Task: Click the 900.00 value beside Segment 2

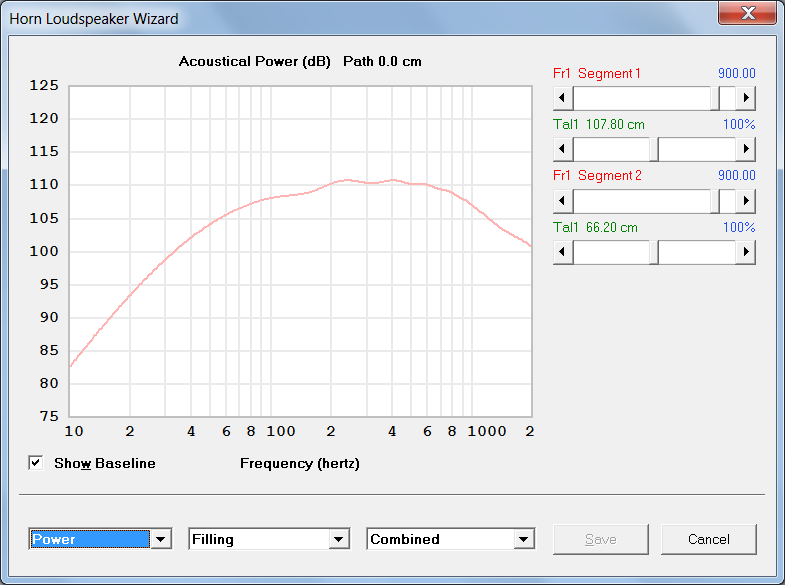Action: (x=736, y=176)
